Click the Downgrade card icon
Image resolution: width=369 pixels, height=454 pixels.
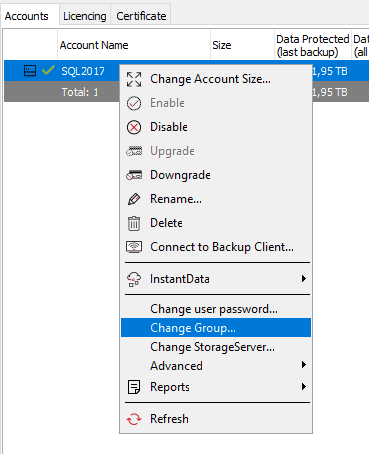pyautogui.click(x=134, y=175)
